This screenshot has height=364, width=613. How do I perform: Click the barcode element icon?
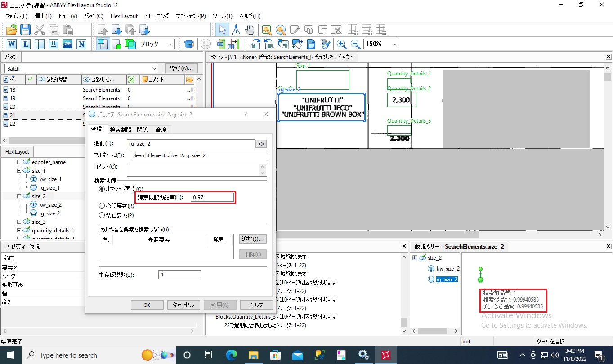(x=54, y=44)
